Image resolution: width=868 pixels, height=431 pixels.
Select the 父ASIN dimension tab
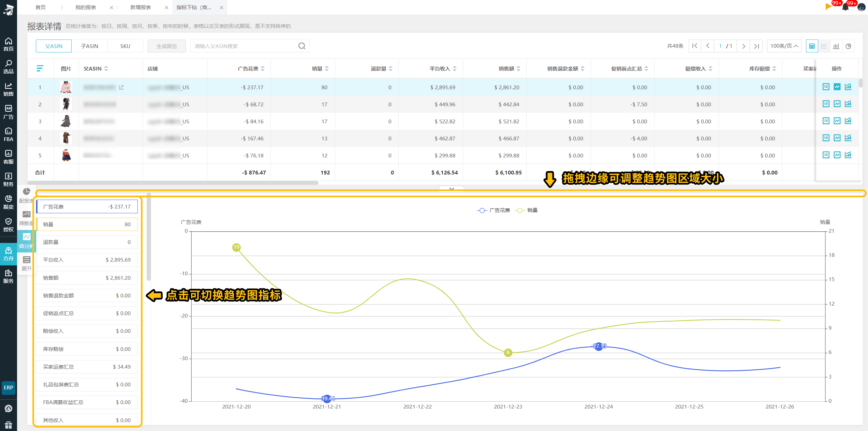(54, 46)
